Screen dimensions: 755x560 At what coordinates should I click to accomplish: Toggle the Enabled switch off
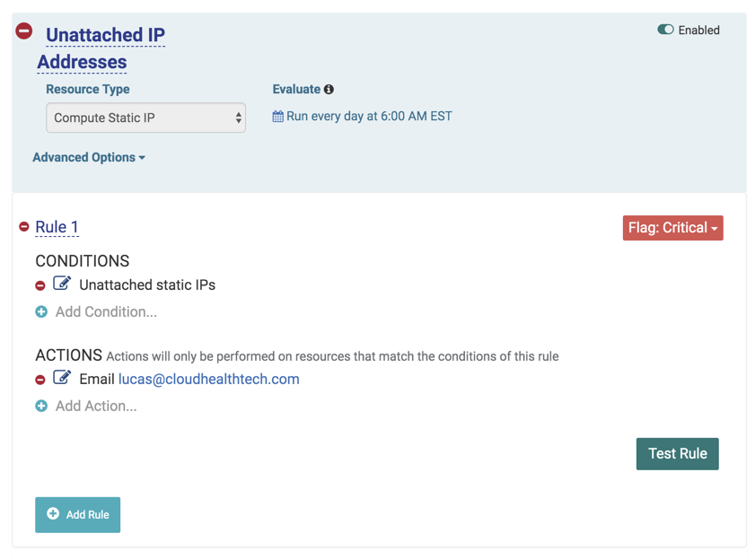point(665,30)
